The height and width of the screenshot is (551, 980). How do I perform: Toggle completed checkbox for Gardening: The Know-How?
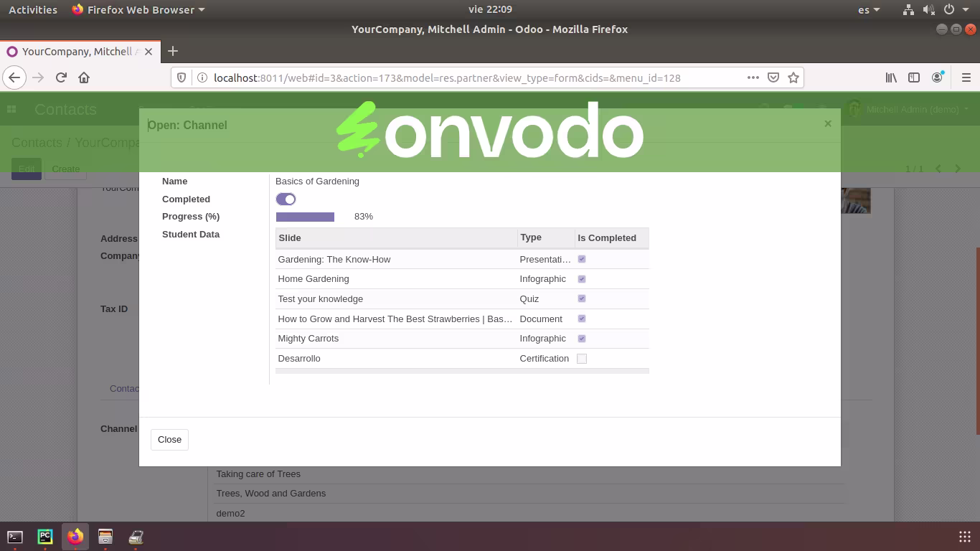[x=582, y=259]
